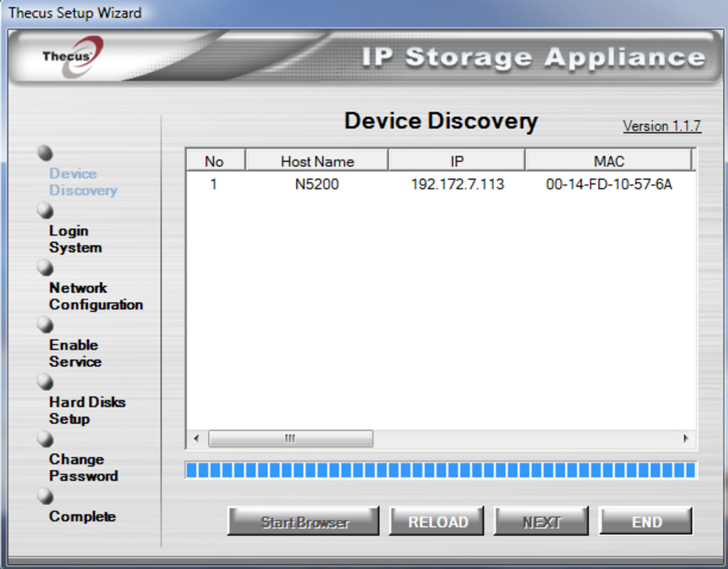
Task: Select the Login System step icon
Action: (44, 211)
